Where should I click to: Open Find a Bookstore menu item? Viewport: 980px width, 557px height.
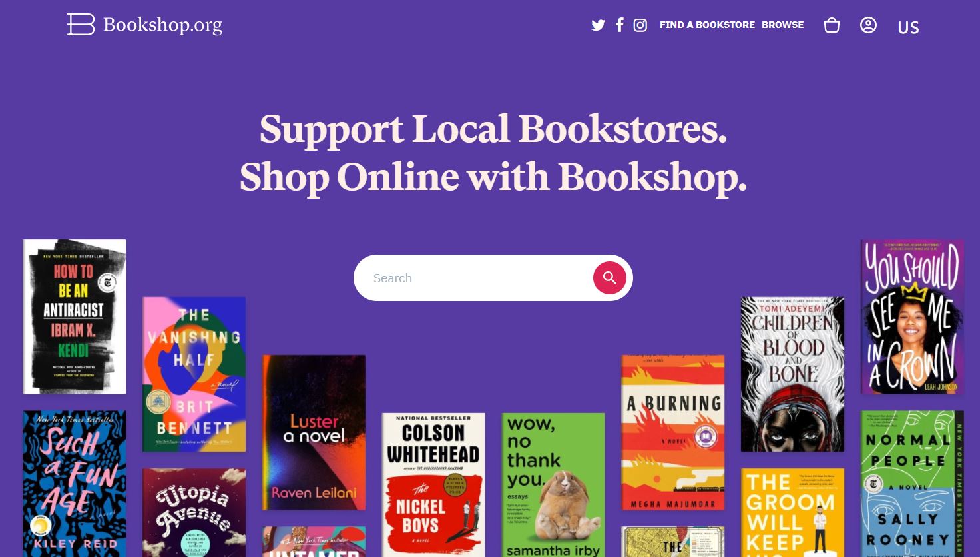pos(707,25)
